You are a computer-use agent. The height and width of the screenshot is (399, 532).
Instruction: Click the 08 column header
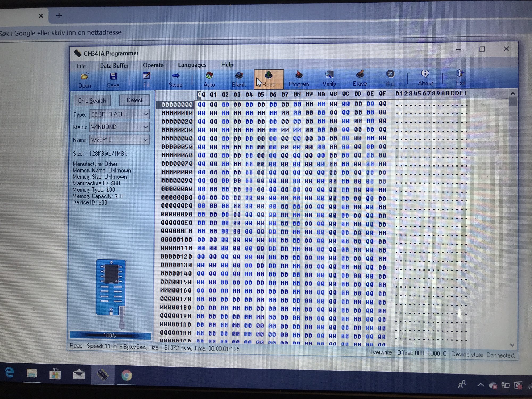point(297,94)
